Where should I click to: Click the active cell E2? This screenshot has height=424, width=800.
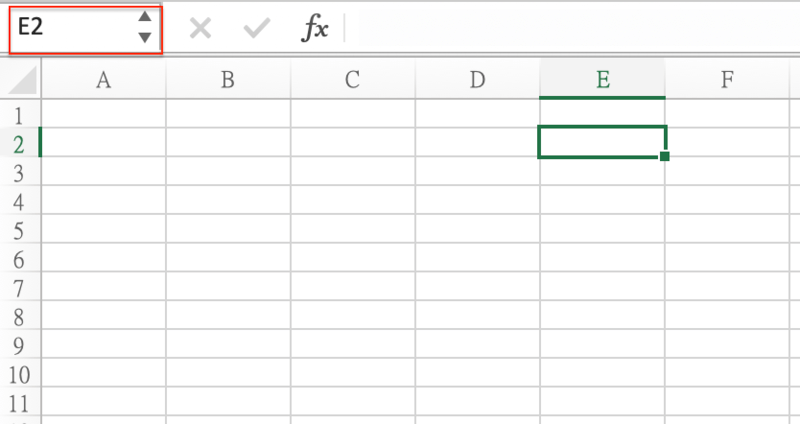tap(601, 142)
